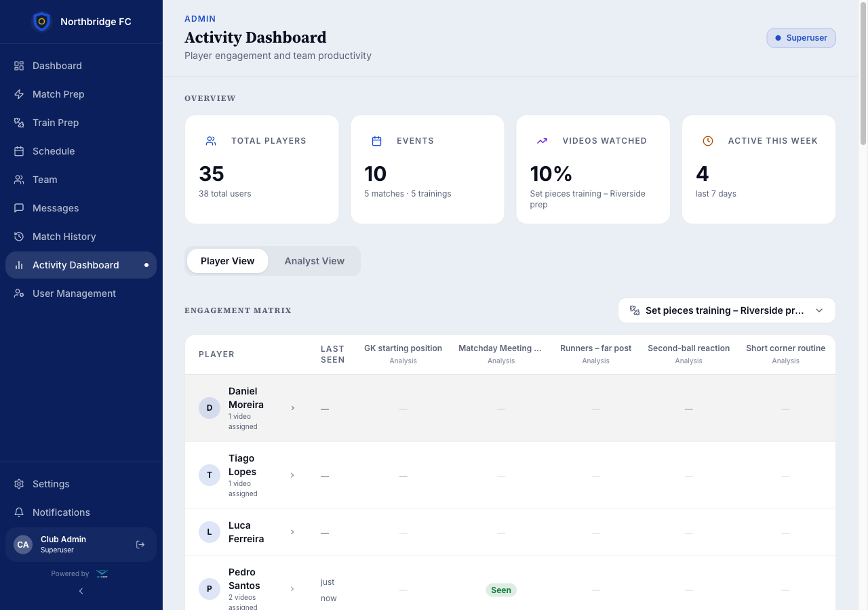
Task: Switch to Player View
Action: 228,261
